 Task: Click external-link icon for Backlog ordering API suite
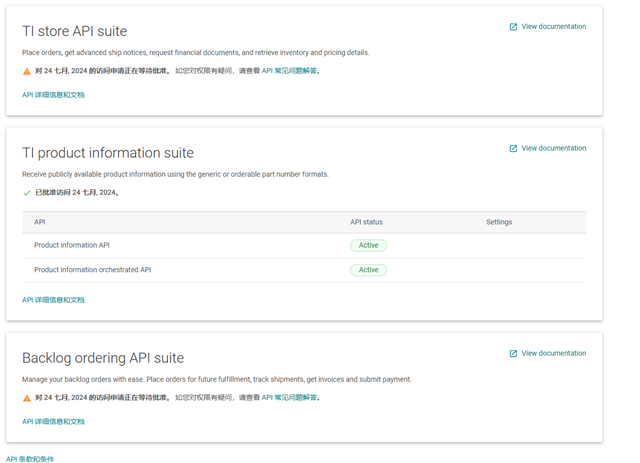pyautogui.click(x=514, y=353)
